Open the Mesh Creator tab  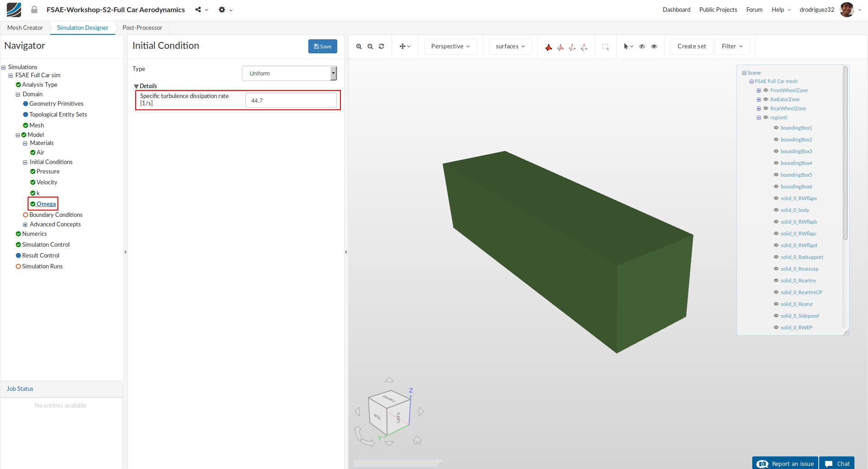click(x=25, y=28)
